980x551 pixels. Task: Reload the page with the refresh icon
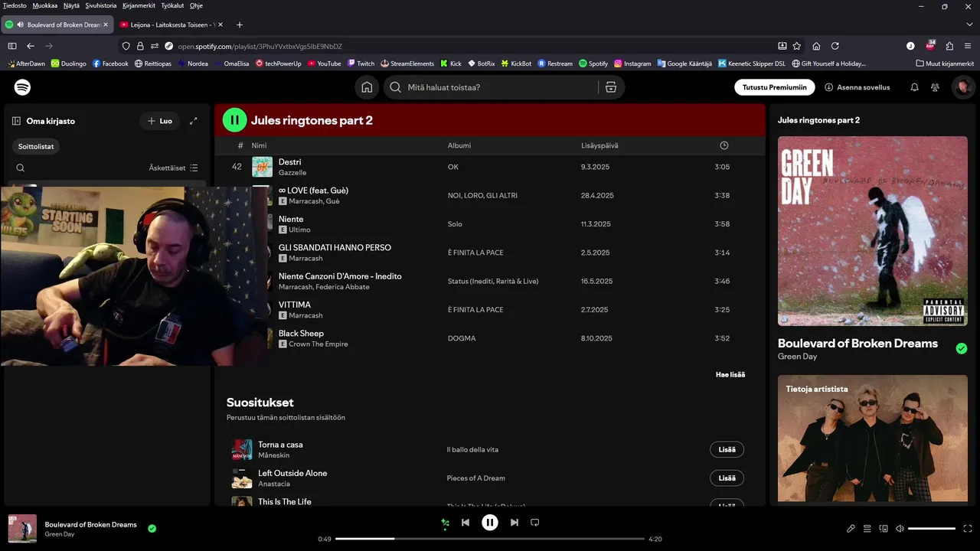tap(835, 46)
